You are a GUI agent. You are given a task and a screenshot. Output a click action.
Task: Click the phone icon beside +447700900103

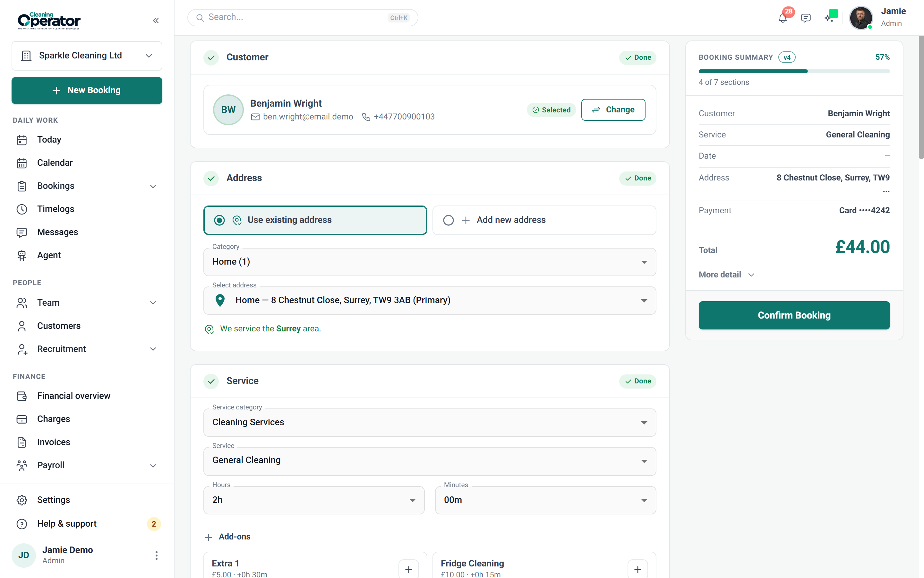tap(366, 117)
